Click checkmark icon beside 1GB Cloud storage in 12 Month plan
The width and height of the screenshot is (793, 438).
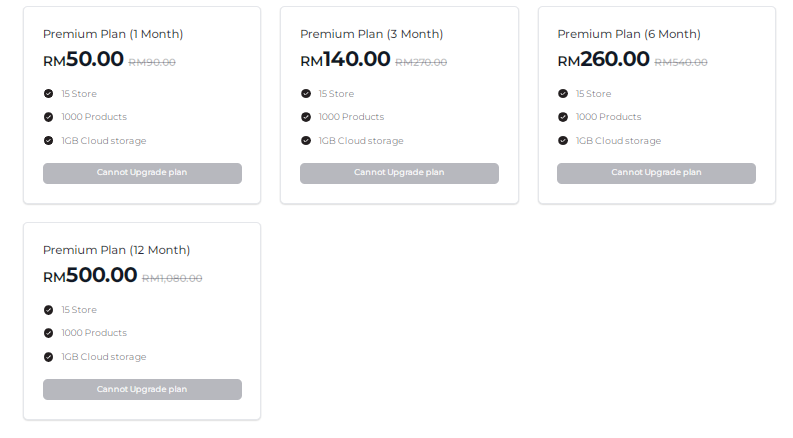pos(48,357)
